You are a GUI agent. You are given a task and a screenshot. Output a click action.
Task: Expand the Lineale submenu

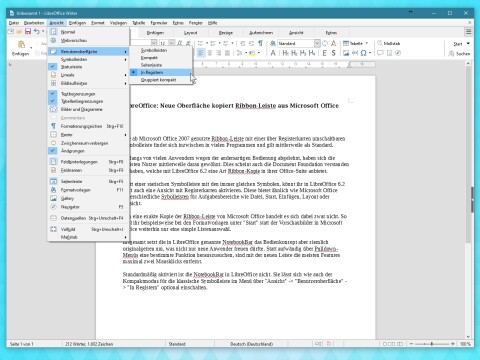[88, 75]
